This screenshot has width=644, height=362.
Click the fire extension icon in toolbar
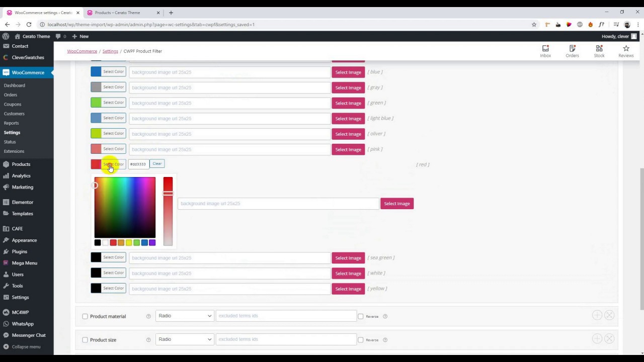[x=590, y=25]
